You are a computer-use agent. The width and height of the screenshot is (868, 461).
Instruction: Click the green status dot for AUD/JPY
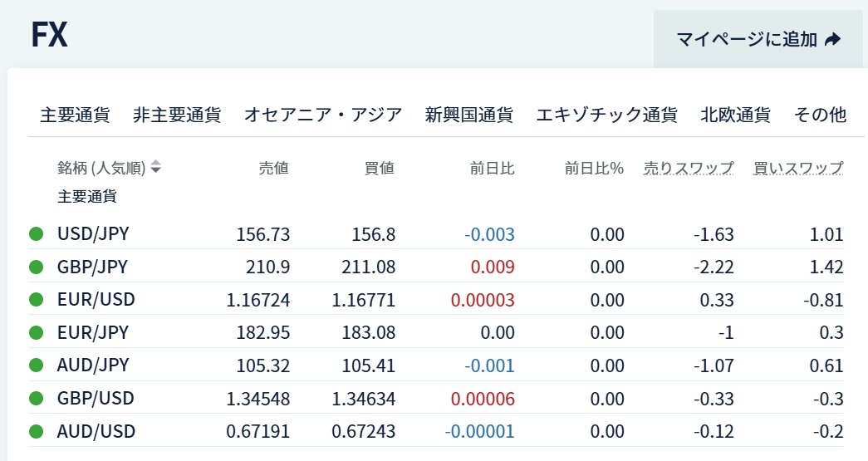pos(36,365)
